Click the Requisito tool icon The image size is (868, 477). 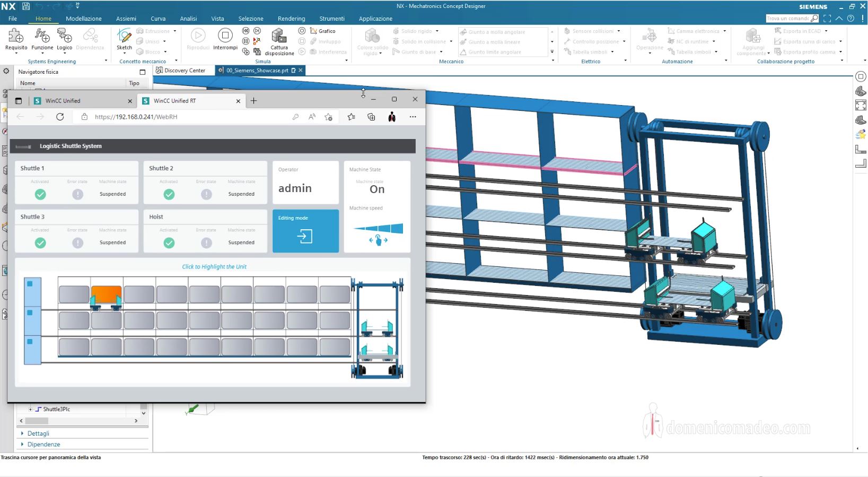(16, 36)
